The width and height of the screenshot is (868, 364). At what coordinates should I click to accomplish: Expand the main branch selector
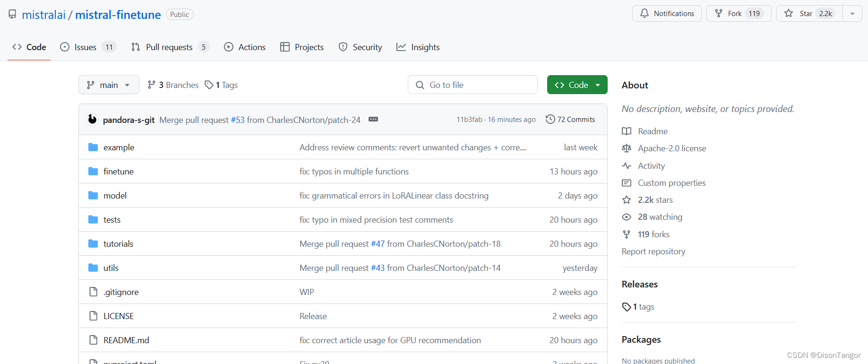pos(109,85)
